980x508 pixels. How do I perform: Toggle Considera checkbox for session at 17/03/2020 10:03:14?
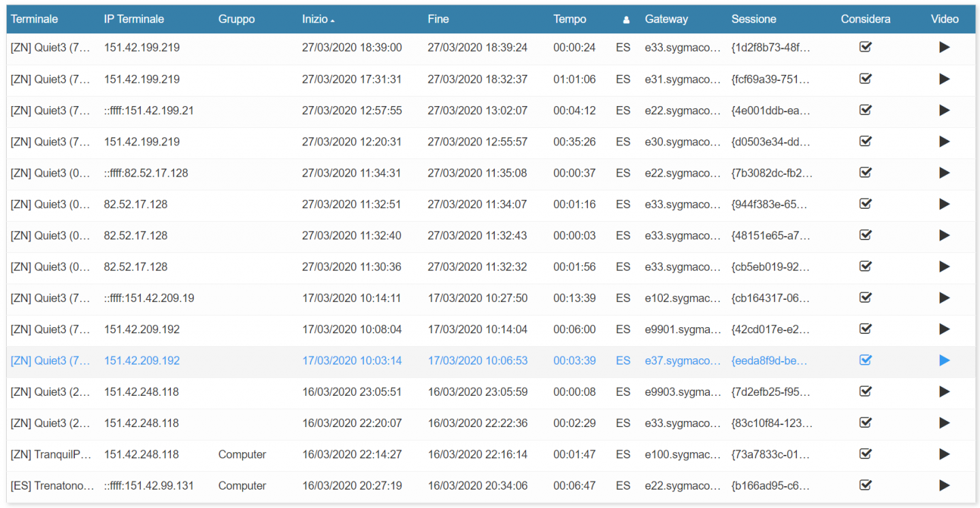[x=865, y=360]
